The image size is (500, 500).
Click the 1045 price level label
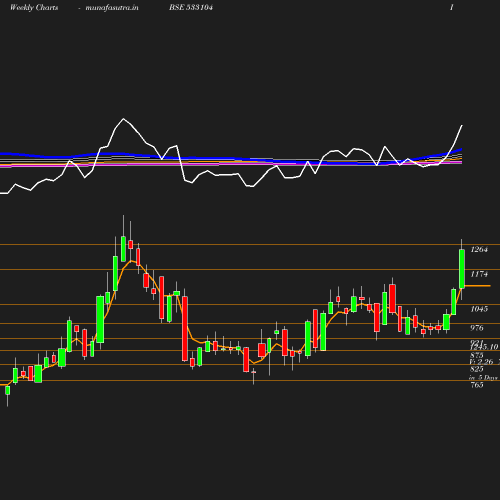[479, 309]
